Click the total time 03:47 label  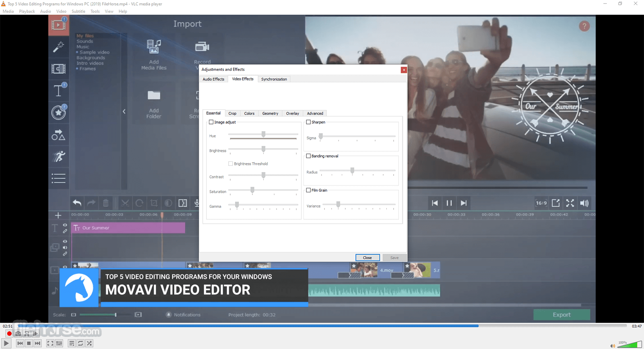[x=636, y=326]
